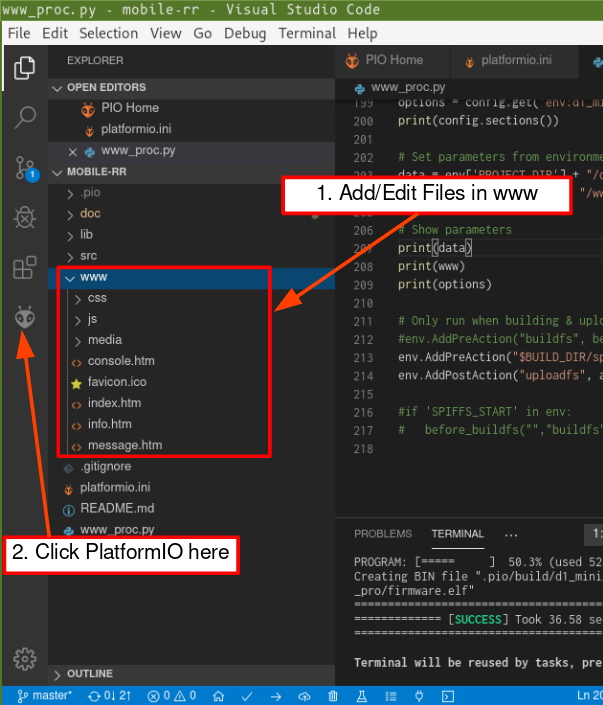Image resolution: width=603 pixels, height=705 pixels.
Task: Open more panel tabs ellipsis
Action: (x=511, y=535)
